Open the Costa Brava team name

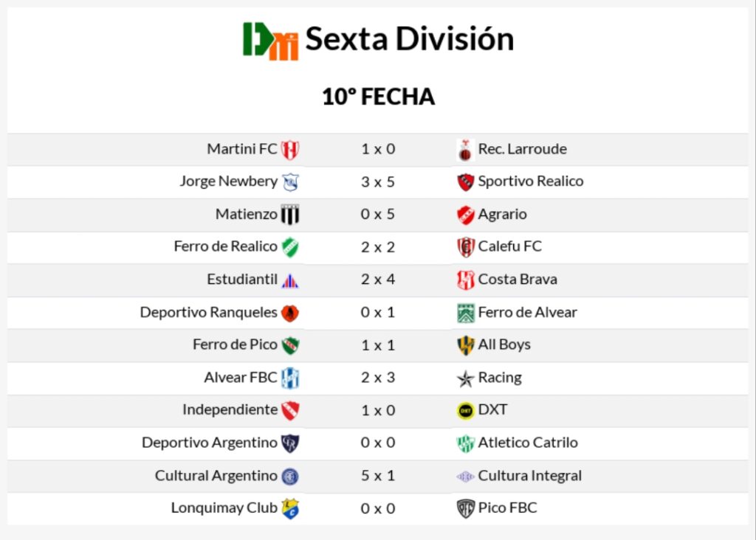click(x=518, y=280)
